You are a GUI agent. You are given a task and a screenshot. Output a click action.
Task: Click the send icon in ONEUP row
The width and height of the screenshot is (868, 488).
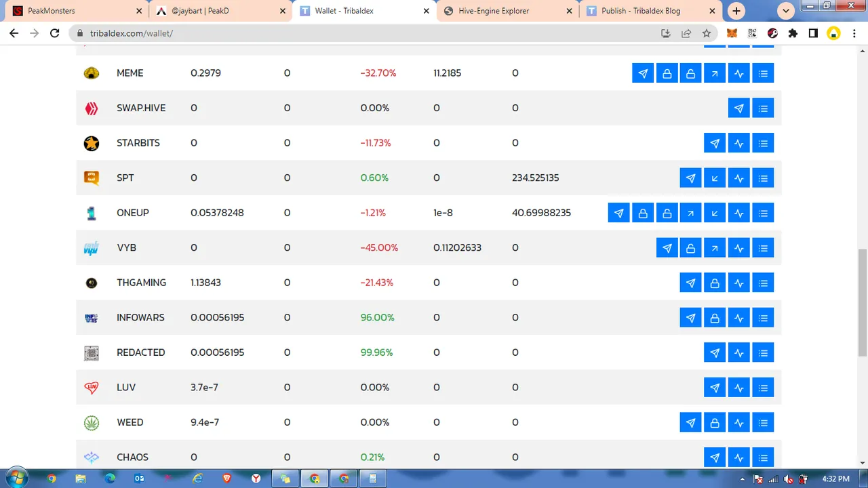tap(619, 213)
